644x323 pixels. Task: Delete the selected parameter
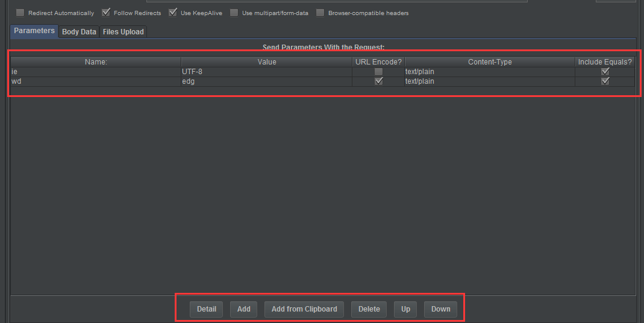pos(369,309)
